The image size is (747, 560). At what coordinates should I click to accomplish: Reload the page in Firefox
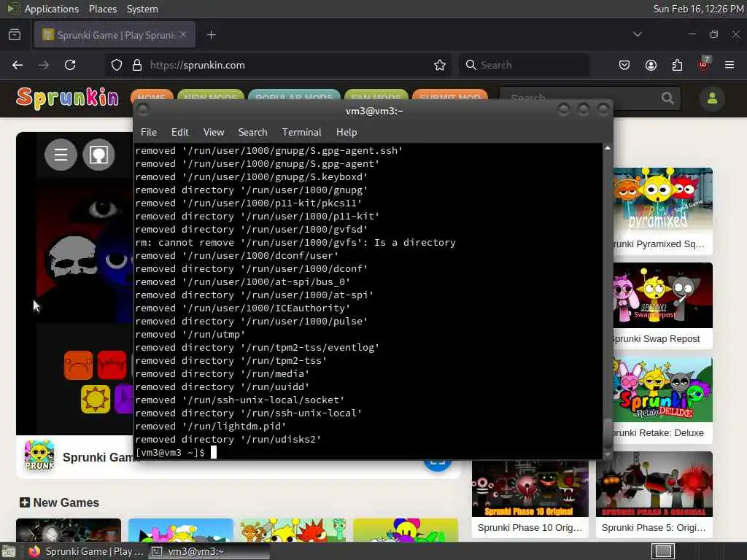point(70,65)
